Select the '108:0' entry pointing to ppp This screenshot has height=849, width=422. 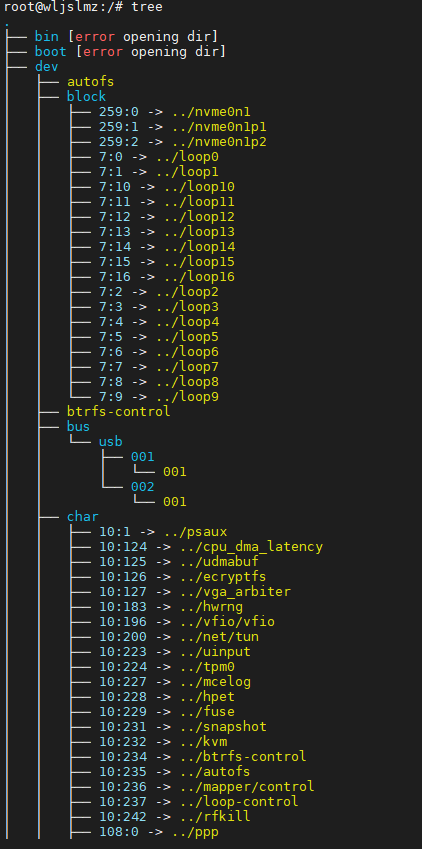119,832
